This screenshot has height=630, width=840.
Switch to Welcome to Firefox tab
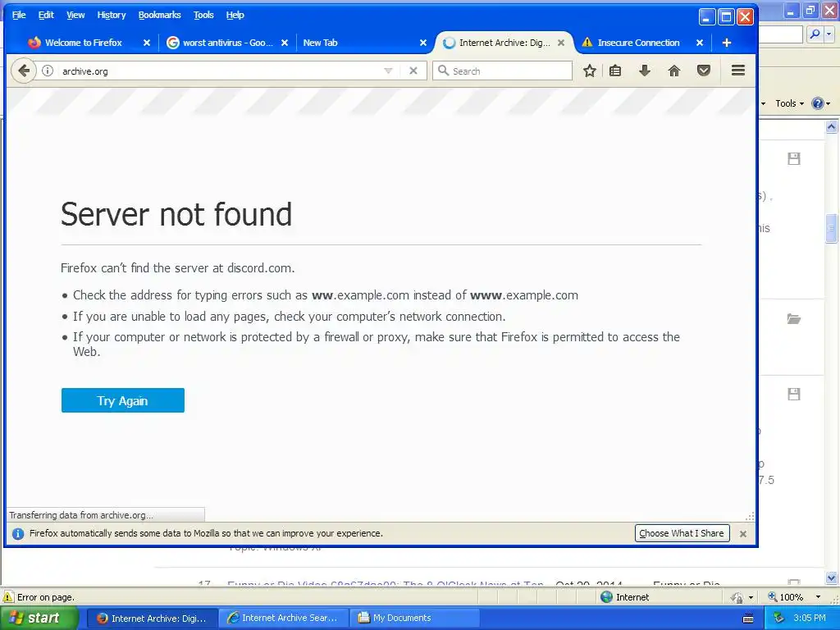pyautogui.click(x=83, y=43)
